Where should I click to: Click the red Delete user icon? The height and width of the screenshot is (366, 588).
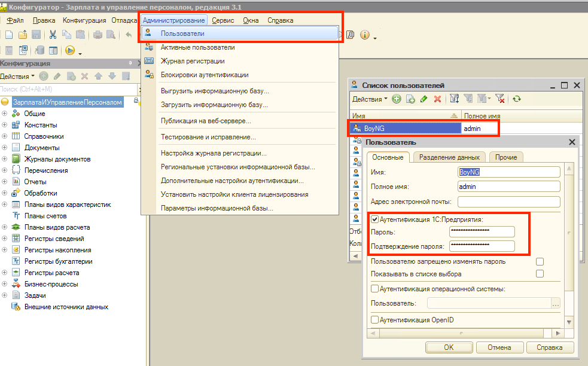click(437, 99)
